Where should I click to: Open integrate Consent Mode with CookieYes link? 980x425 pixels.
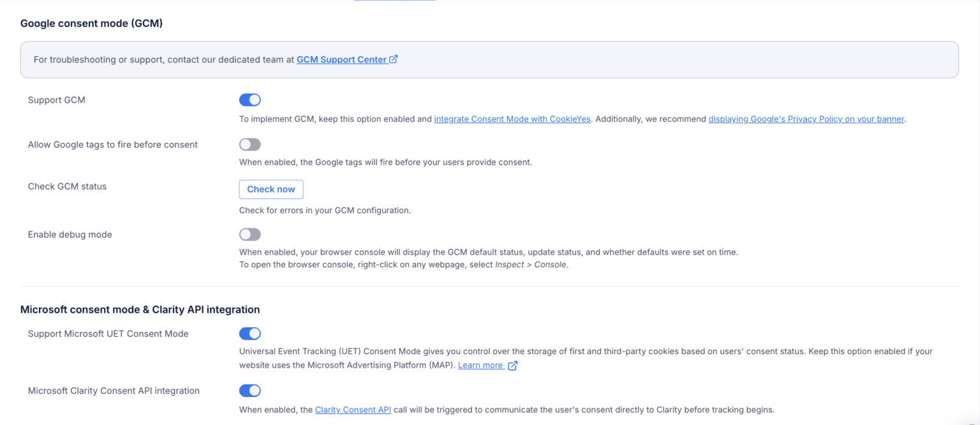point(512,119)
